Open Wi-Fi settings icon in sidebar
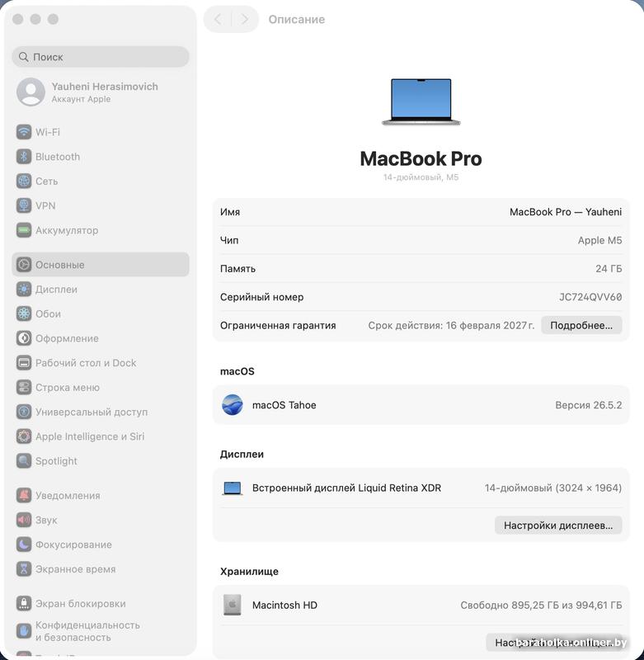The image size is (644, 660). click(x=24, y=132)
